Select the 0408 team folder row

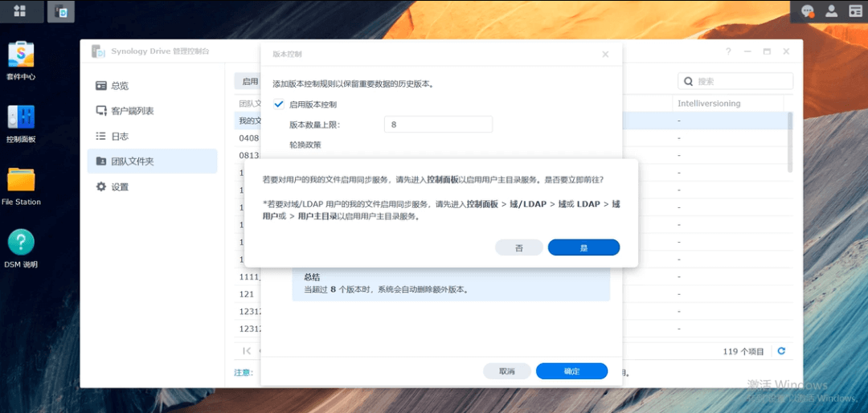pyautogui.click(x=248, y=138)
